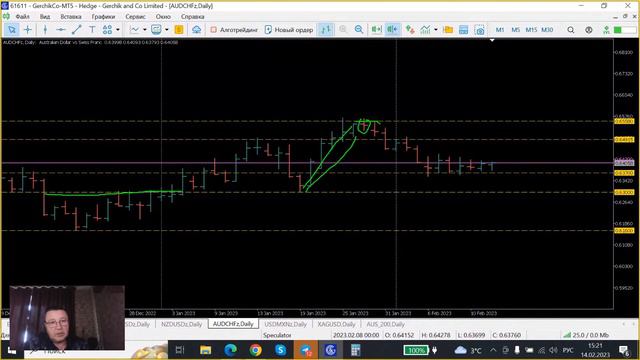Open File Explorer from taskbar
The height and width of the screenshot is (360, 640).
point(205,350)
